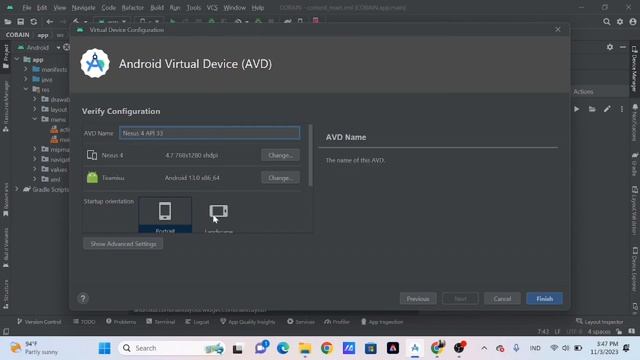Change the Nexus 4 device definition
Viewport: 640px width, 360px height.
(x=280, y=155)
